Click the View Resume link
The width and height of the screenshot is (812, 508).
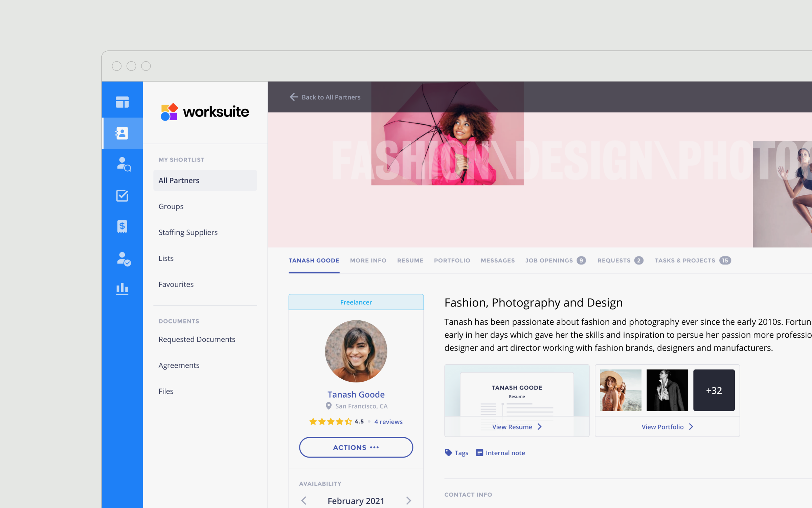click(512, 427)
